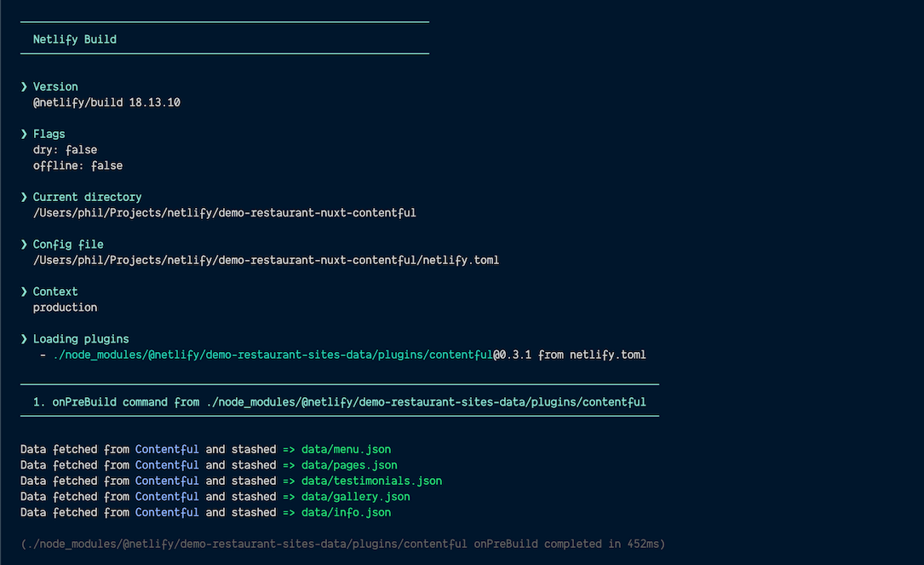Click the chevron icon beside Version

23,86
